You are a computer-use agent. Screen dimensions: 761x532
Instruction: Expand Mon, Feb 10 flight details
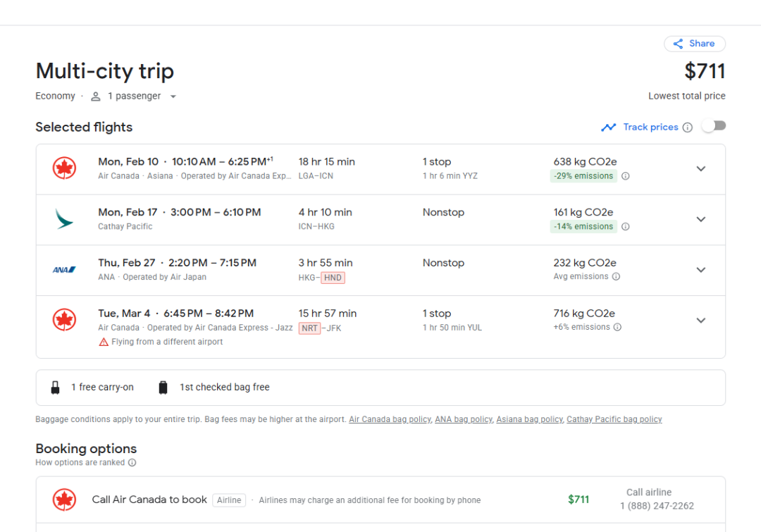(701, 169)
